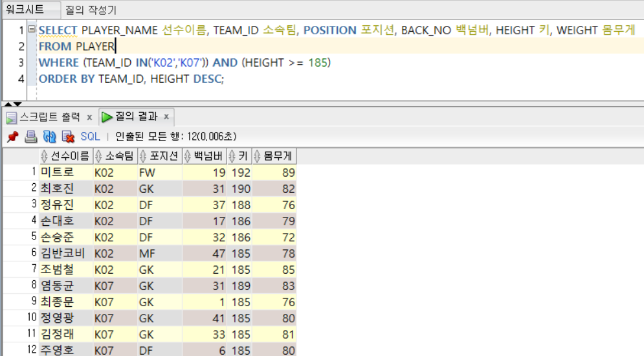Delete row with red X icon
644x356 pixels.
68,137
